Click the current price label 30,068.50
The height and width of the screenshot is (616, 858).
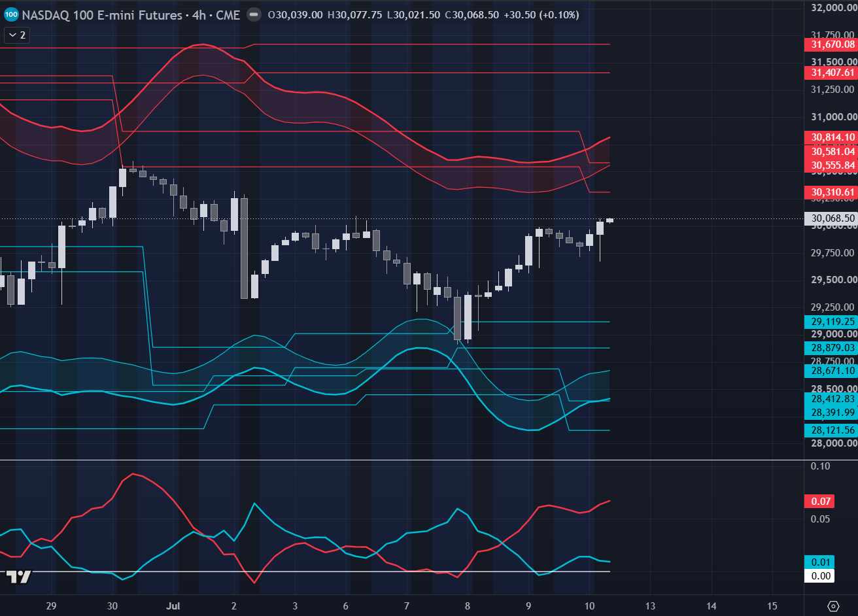[832, 218]
